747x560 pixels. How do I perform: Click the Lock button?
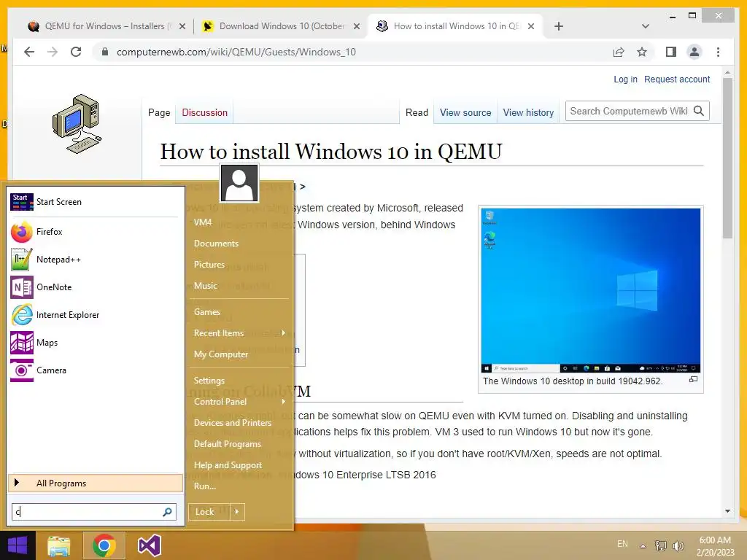tap(209, 512)
